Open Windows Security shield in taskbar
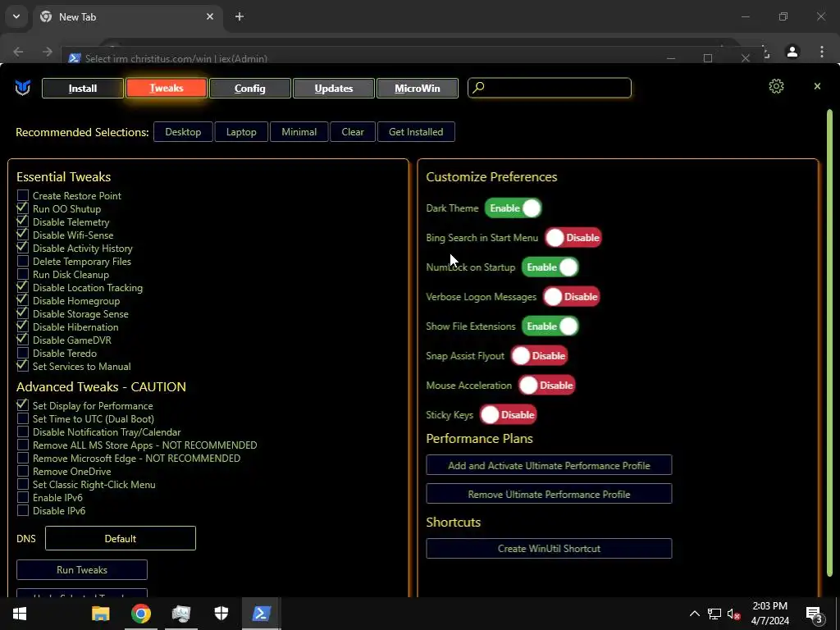The width and height of the screenshot is (840, 630). click(x=221, y=614)
